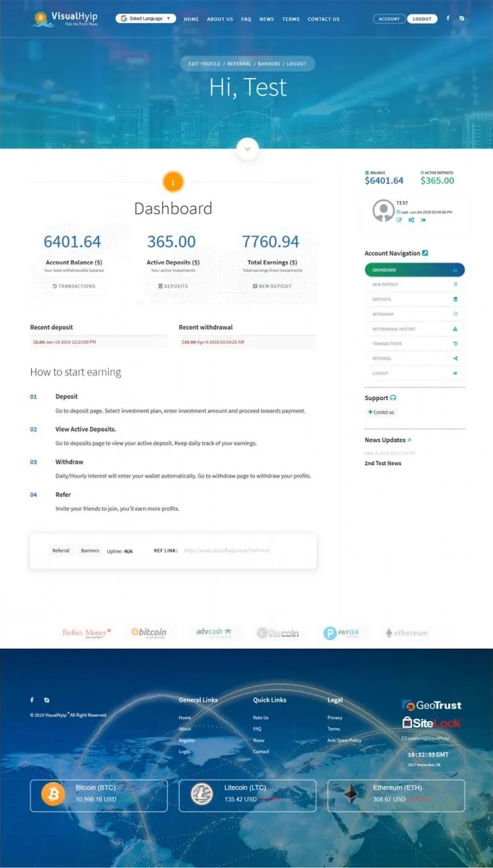This screenshot has height=868, width=493.
Task: Click Referral in the hero breadcrumb bar
Action: coord(239,64)
